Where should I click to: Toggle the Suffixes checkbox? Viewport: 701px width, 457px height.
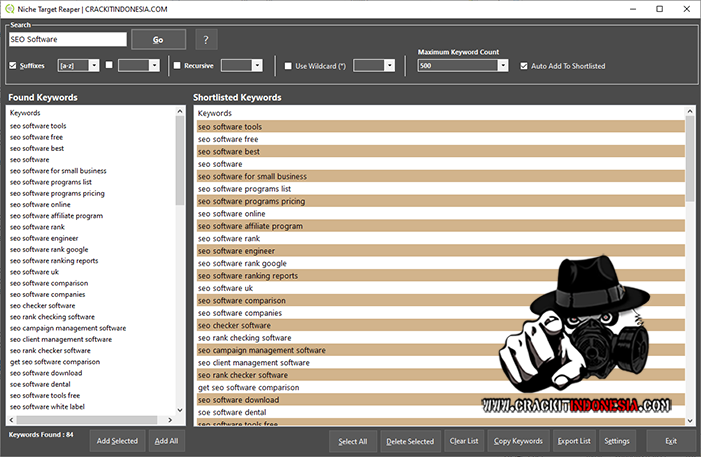tap(13, 66)
